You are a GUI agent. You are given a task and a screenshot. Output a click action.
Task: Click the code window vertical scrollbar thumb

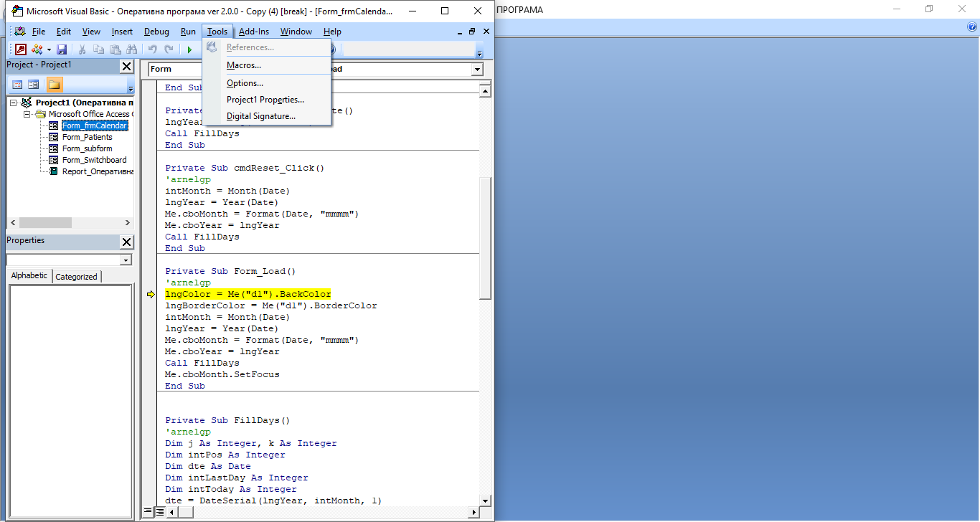tap(486, 238)
